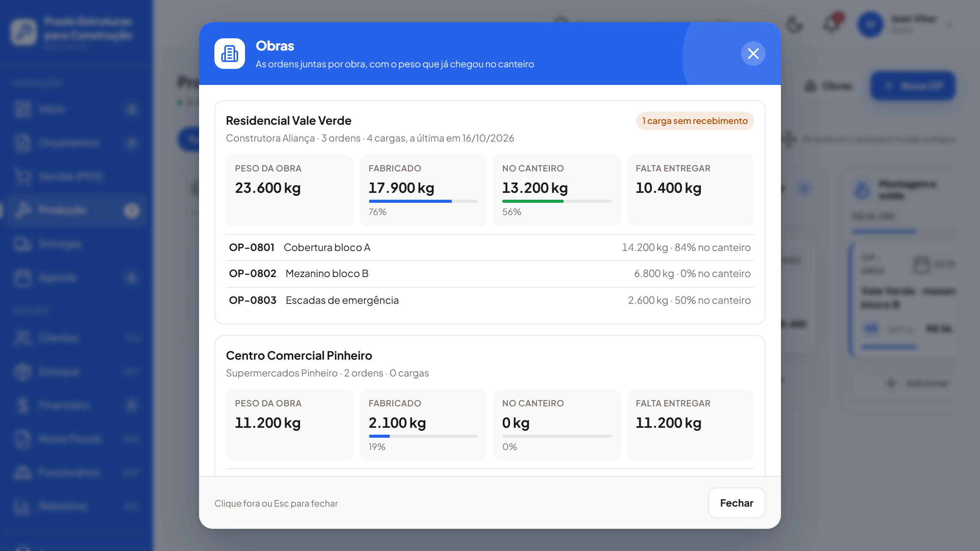Screen dimensions: 980x551
Task: Click the Residencial Vale Verde title
Action: coord(289,121)
